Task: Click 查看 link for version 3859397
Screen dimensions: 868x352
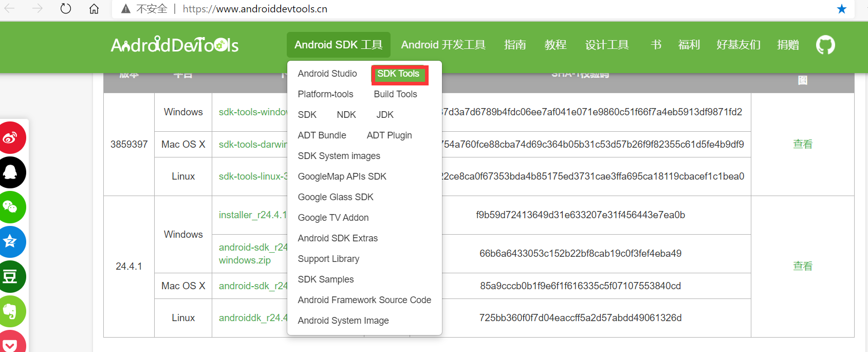Action: (803, 144)
